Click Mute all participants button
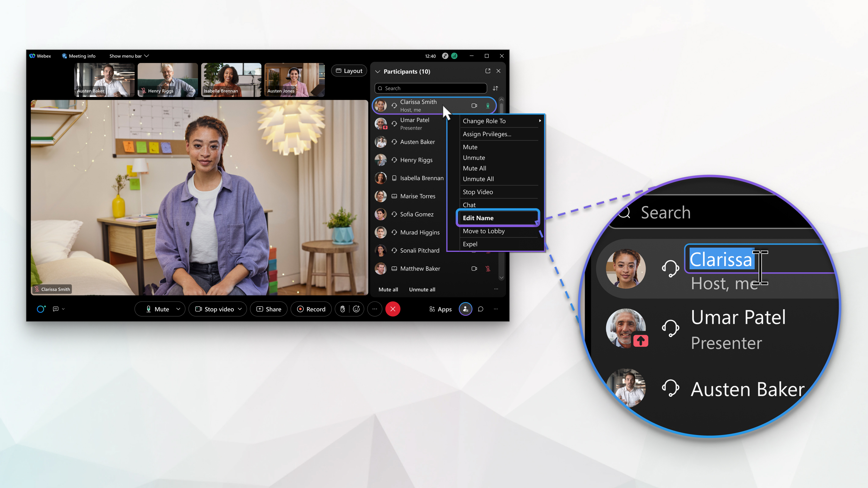Viewport: 868px width, 488px height. click(388, 289)
